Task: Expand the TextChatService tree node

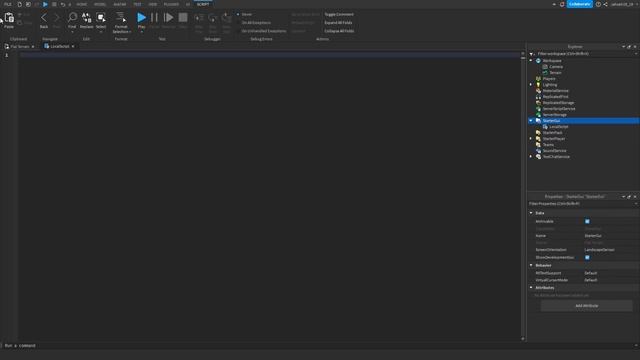Action: [x=531, y=156]
